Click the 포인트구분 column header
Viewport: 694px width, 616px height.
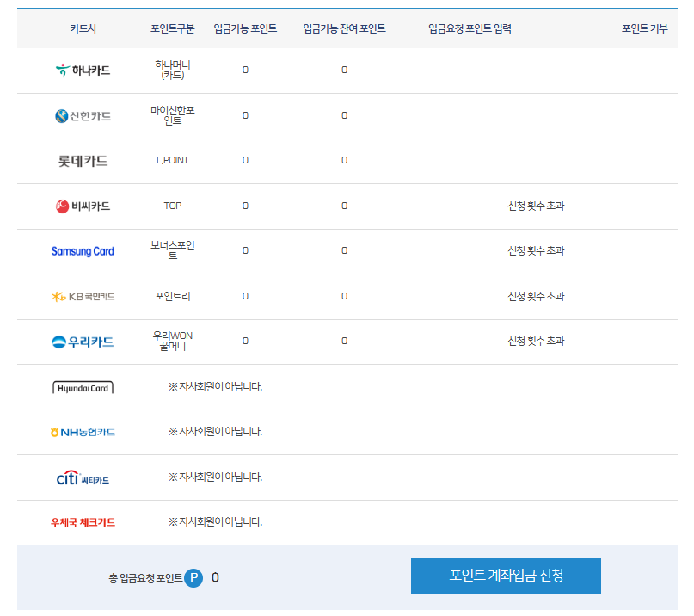click(x=173, y=28)
